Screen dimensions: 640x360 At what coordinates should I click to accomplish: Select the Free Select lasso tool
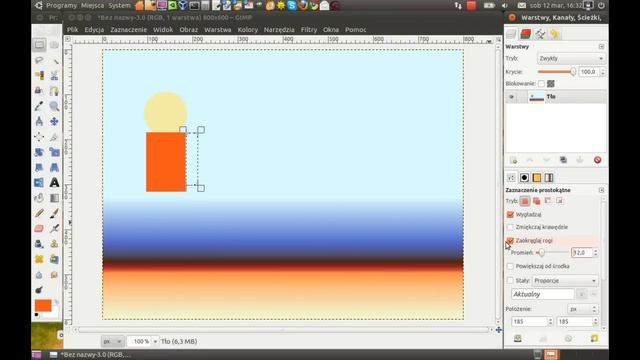pos(39,60)
